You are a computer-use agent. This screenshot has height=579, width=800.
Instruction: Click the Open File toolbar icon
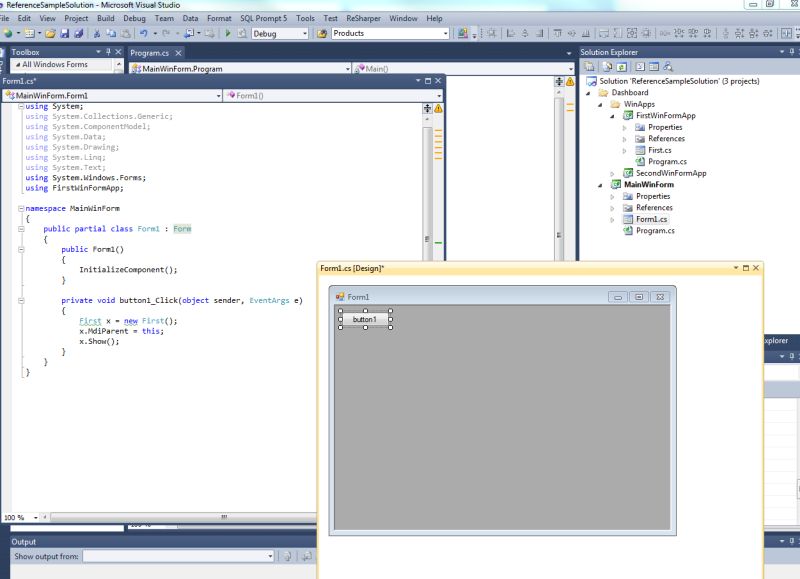[49, 35]
